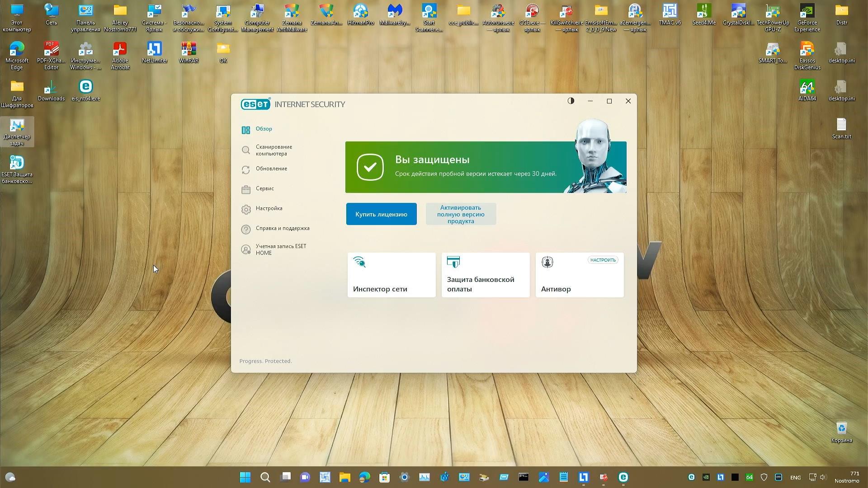The height and width of the screenshot is (488, 868).
Task: Open the Инспектор сети tile
Action: (391, 275)
